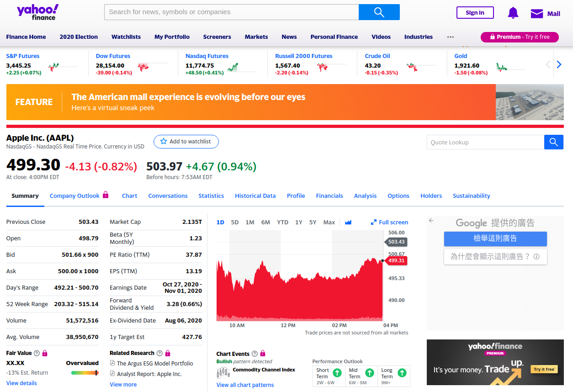The width and height of the screenshot is (573, 392).
Task: Open notifications bell icon
Action: coord(513,13)
